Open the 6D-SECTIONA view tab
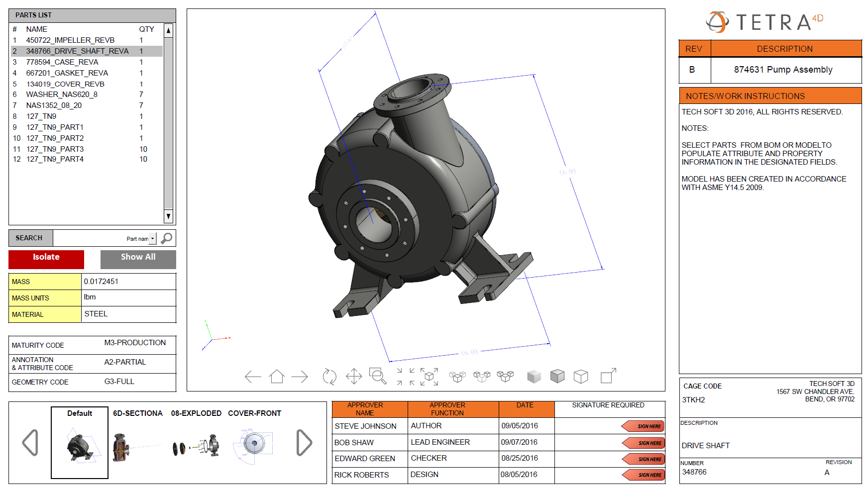 (138, 413)
